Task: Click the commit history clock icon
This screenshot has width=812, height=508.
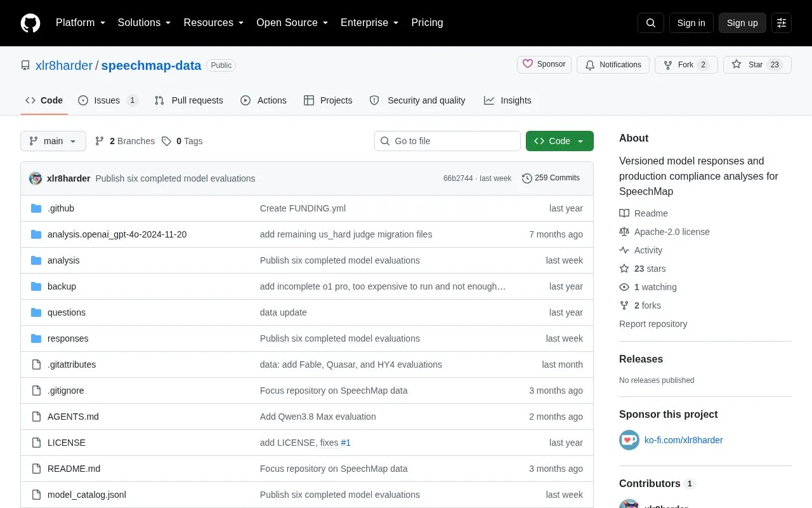Action: [x=527, y=178]
